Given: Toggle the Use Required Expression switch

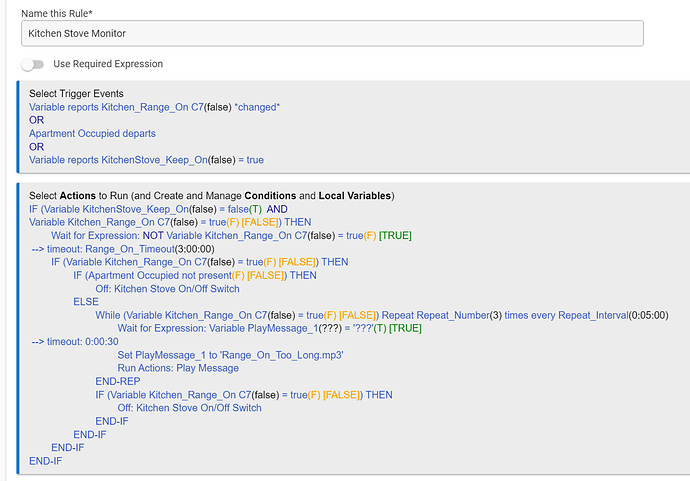Looking at the screenshot, I should (33, 64).
